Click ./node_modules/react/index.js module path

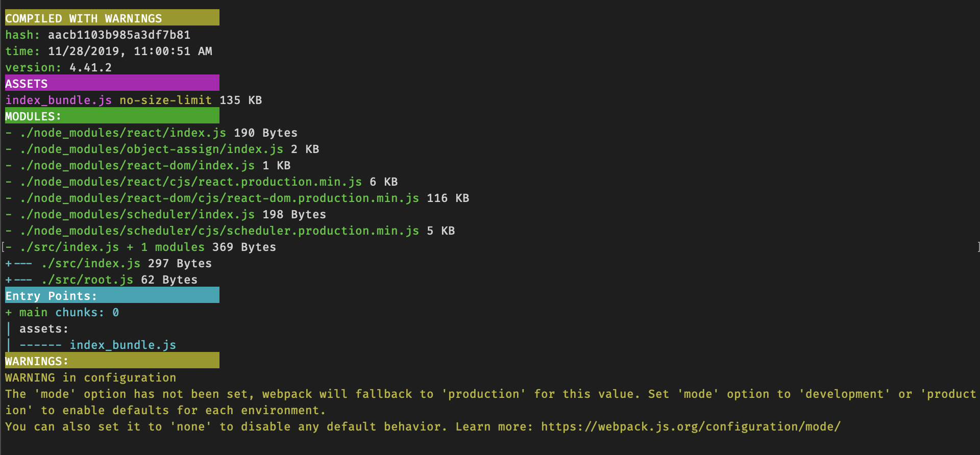[x=123, y=133]
